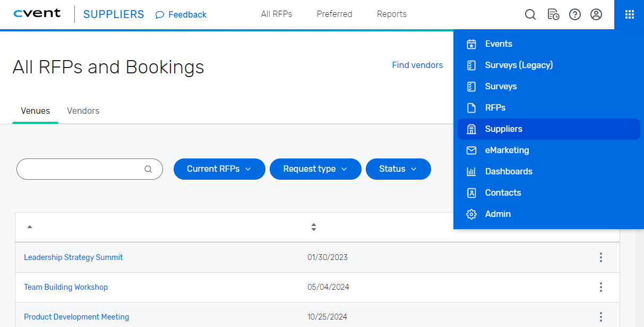Viewport: 644px width, 327px height.
Task: Open the account profile icon
Action: (596, 14)
